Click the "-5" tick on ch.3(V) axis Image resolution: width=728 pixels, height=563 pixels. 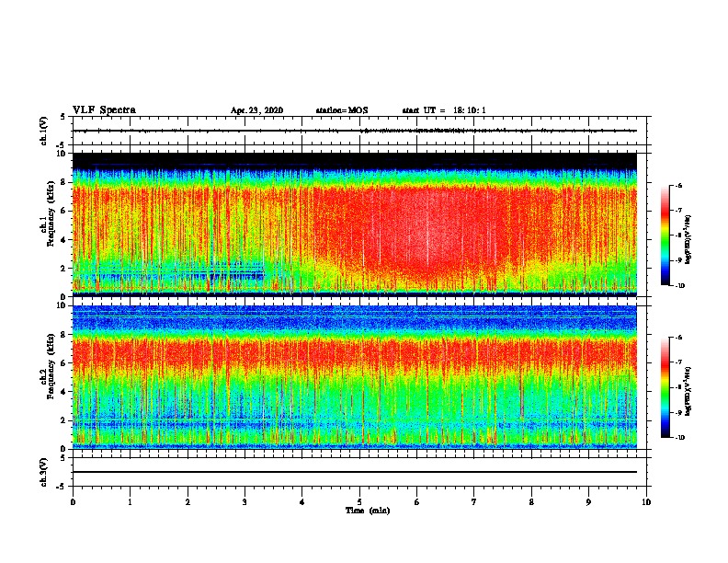[x=62, y=487]
